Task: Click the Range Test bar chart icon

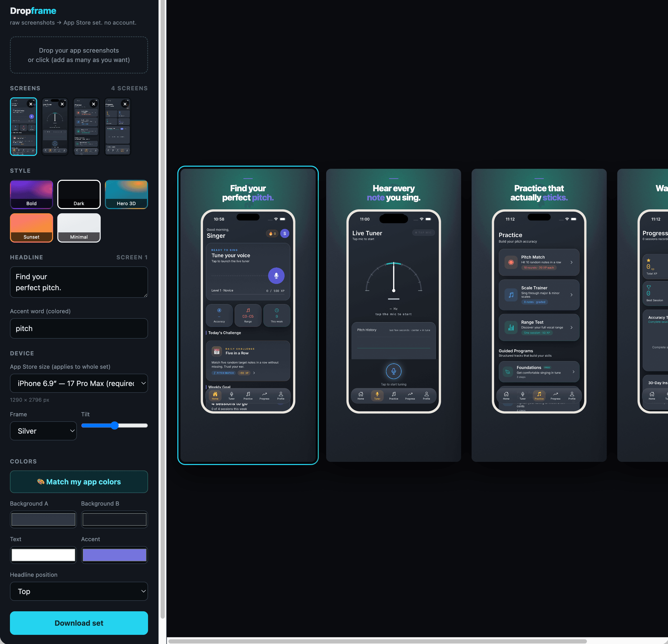Action: tap(511, 328)
